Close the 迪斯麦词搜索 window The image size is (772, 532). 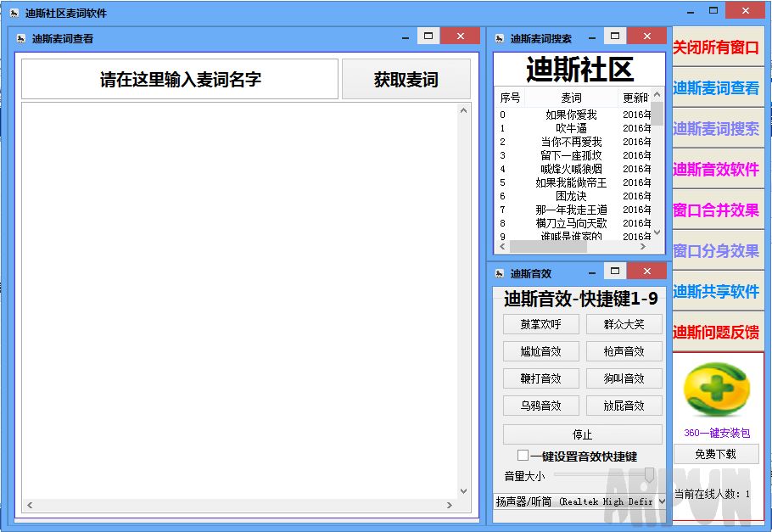(647, 36)
